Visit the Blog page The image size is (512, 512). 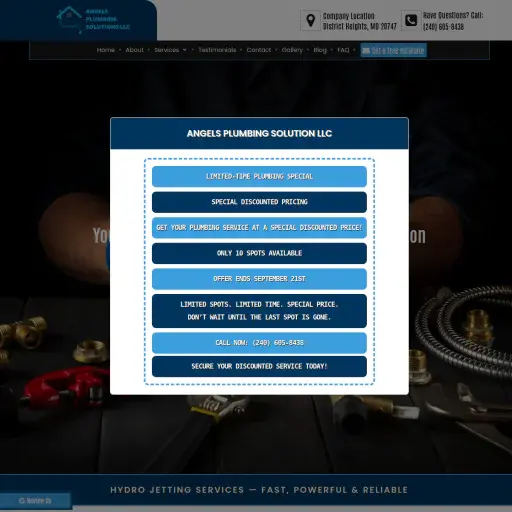[x=320, y=50]
